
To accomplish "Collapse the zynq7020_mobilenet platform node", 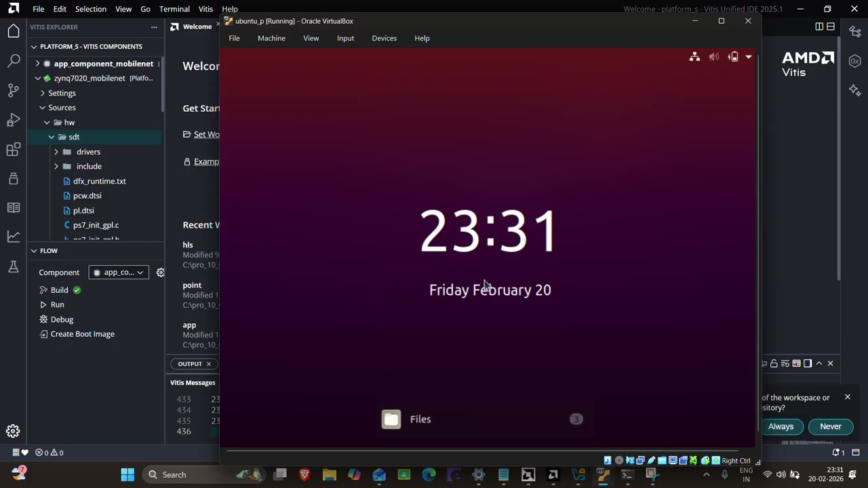I will coord(37,79).
